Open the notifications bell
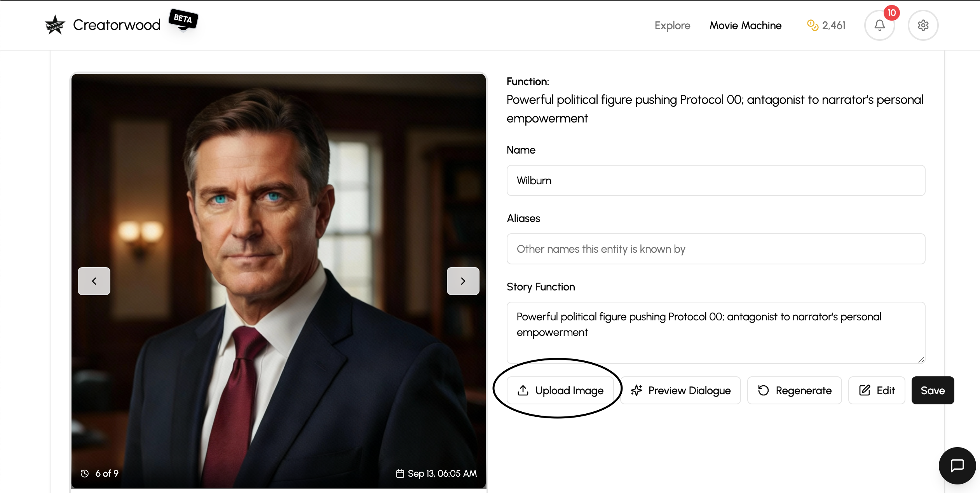 (879, 26)
